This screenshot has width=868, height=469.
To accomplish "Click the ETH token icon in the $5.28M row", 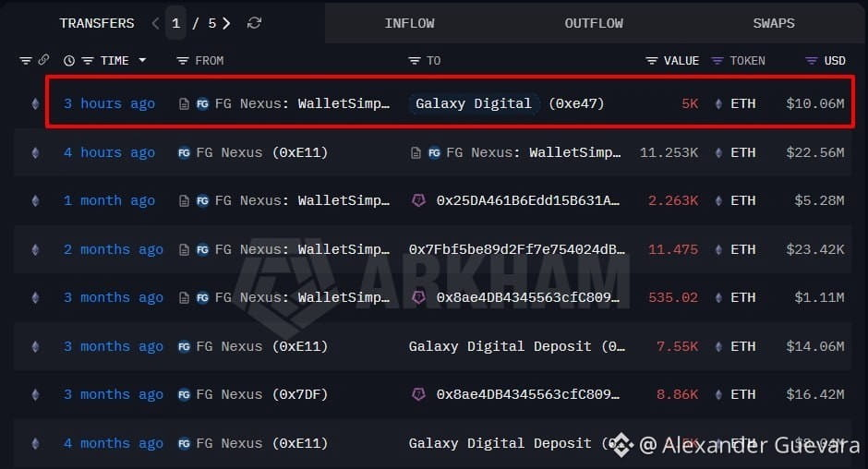I will coord(718,200).
